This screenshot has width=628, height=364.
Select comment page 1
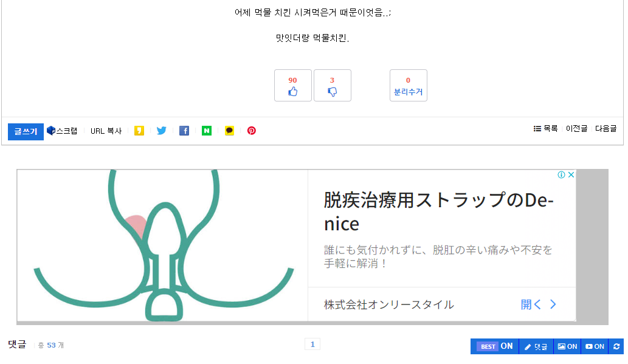[x=312, y=345]
